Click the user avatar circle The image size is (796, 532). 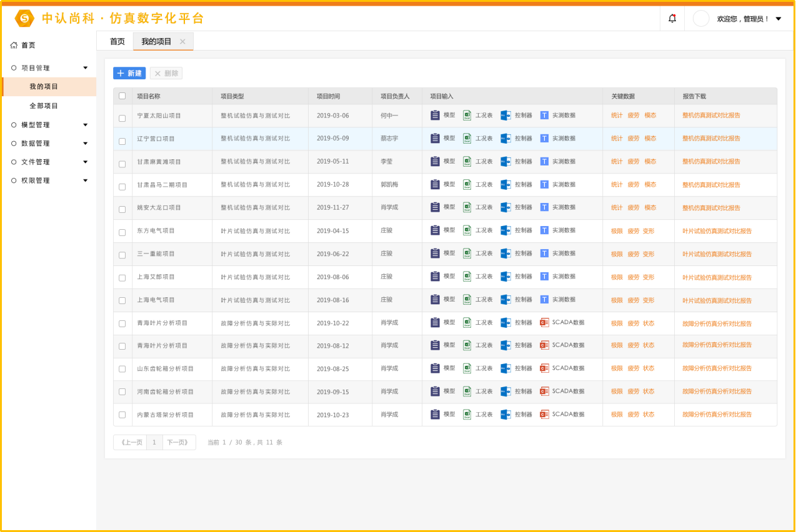[701, 19]
